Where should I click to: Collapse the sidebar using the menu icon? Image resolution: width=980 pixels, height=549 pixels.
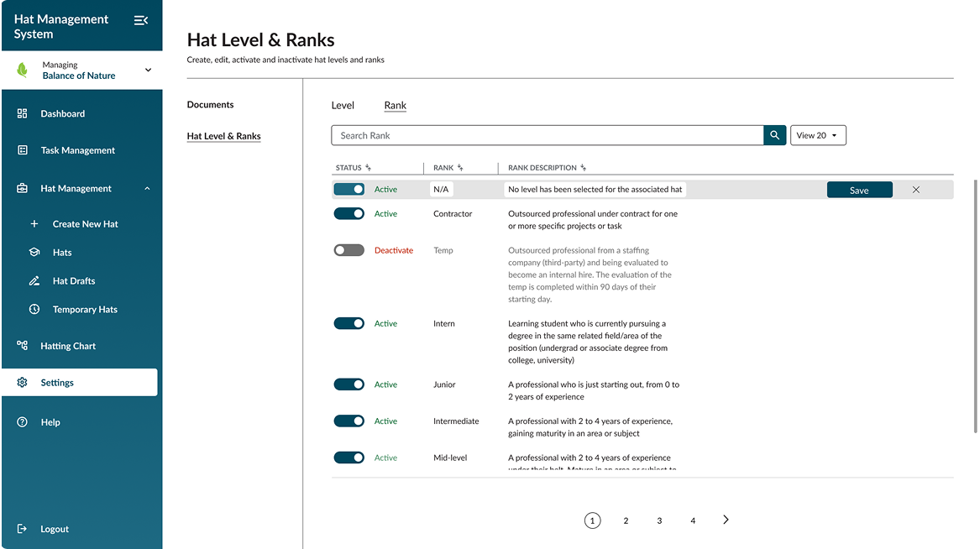click(141, 20)
